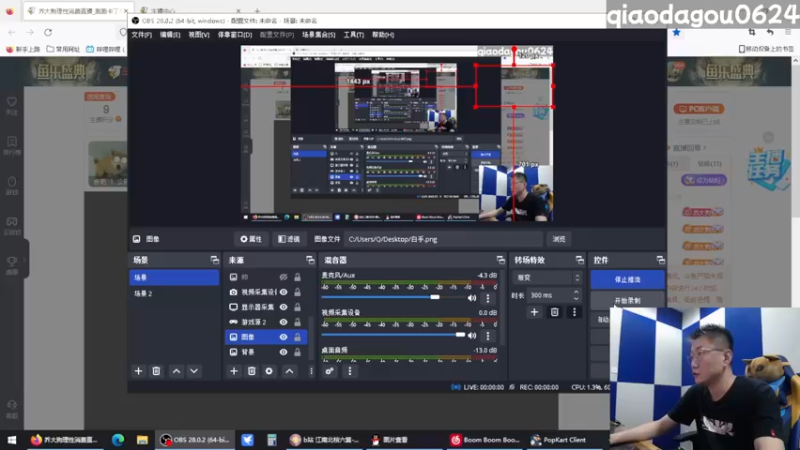Open source properties via the Sources gear icon
The width and height of the screenshot is (800, 450).
(269, 371)
